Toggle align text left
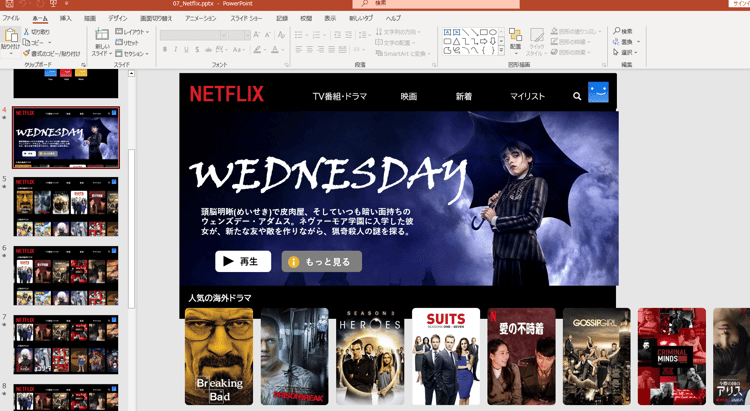750x411 pixels. [x=298, y=49]
